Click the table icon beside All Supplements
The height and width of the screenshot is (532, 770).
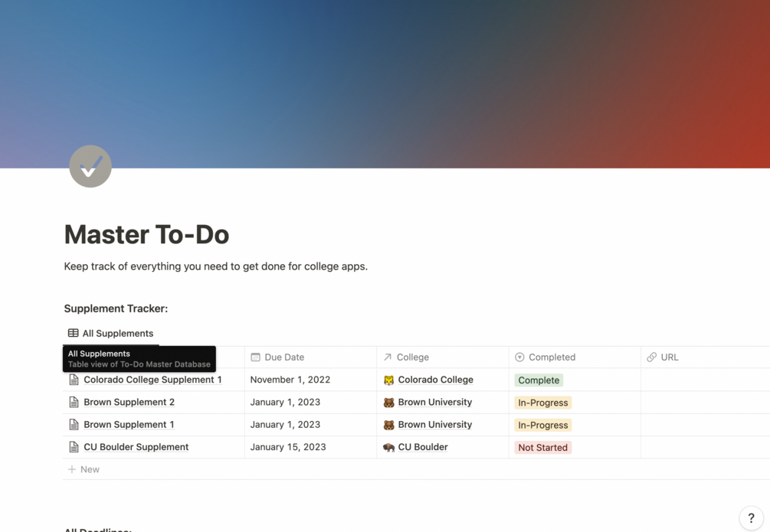(74, 333)
